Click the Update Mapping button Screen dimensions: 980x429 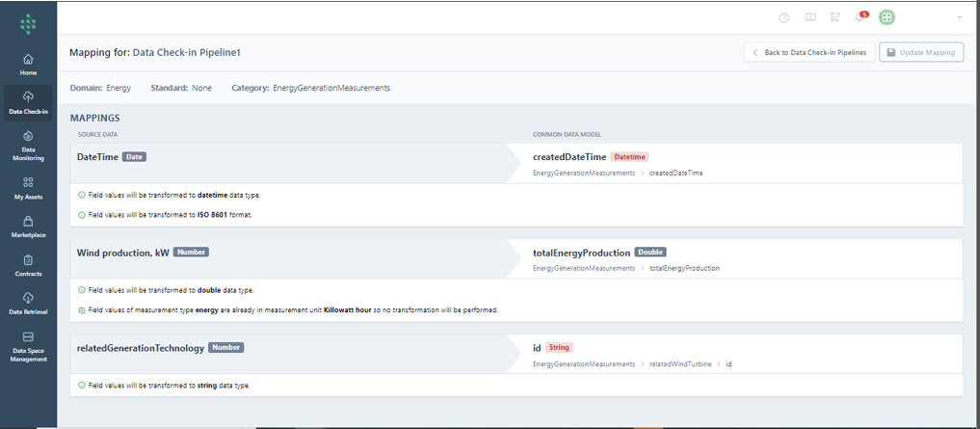tap(921, 52)
